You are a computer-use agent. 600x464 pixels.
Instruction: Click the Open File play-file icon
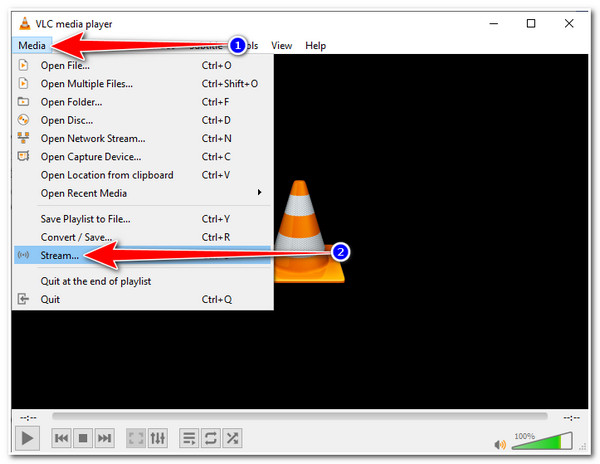(23, 65)
